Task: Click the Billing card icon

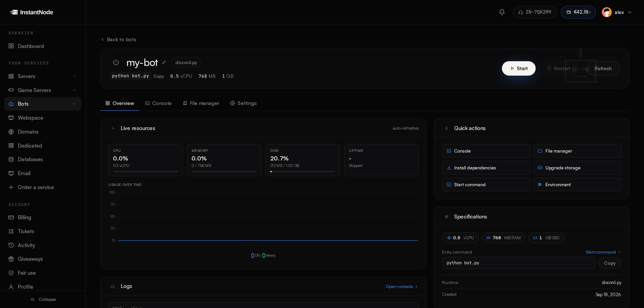Action: (x=11, y=217)
